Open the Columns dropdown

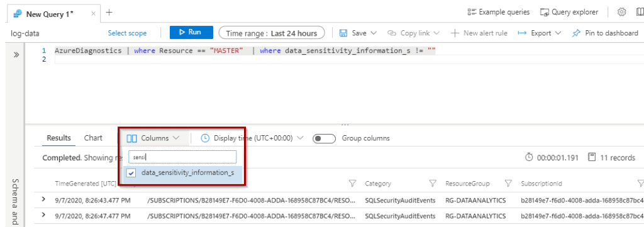point(153,138)
